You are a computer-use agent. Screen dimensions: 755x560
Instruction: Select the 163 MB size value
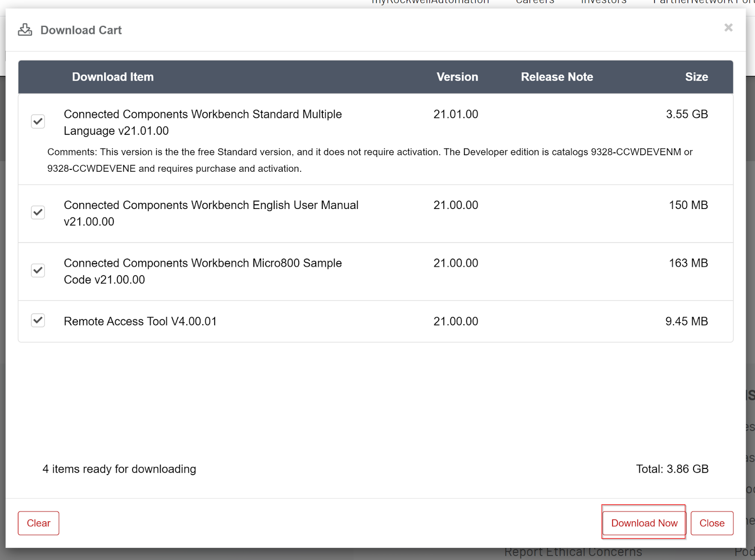point(688,263)
